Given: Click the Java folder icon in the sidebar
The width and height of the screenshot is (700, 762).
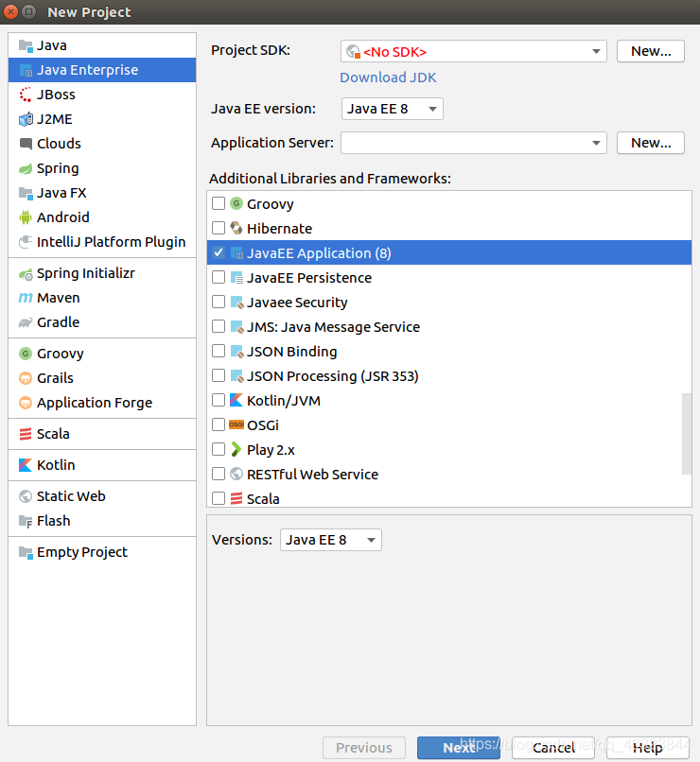Looking at the screenshot, I should (26, 45).
